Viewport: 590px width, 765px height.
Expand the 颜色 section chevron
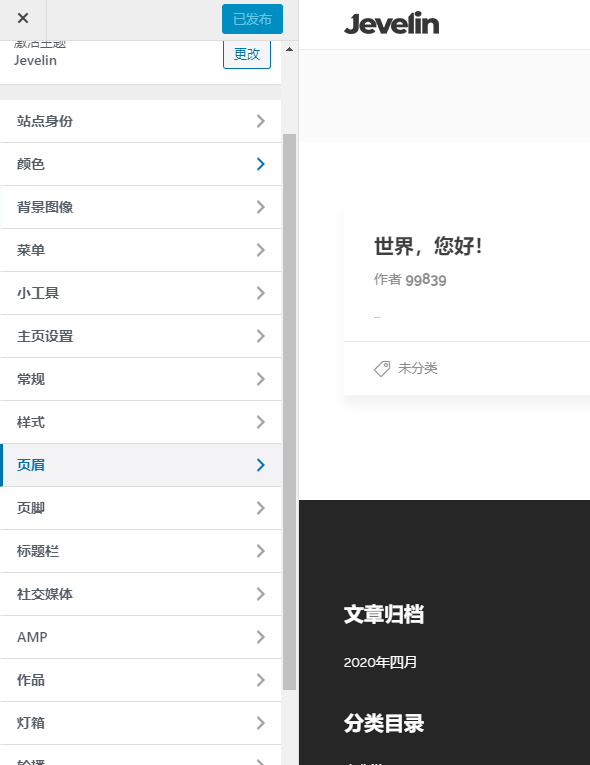pos(261,164)
